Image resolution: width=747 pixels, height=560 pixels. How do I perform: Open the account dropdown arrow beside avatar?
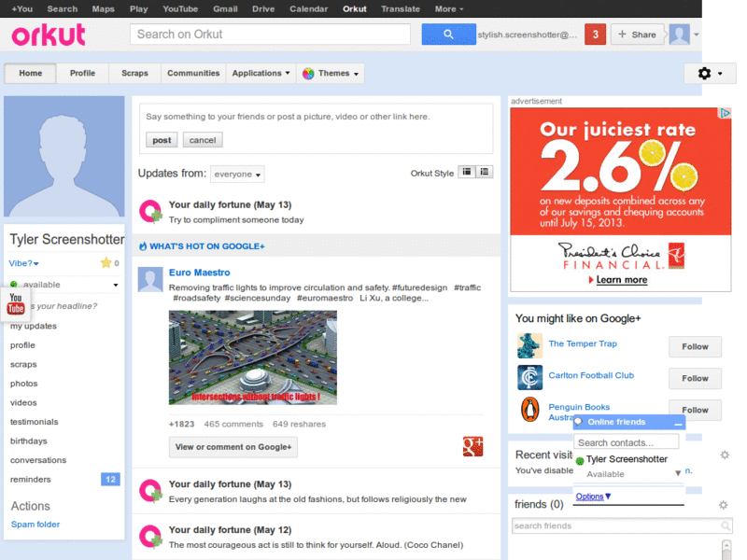pos(696,35)
